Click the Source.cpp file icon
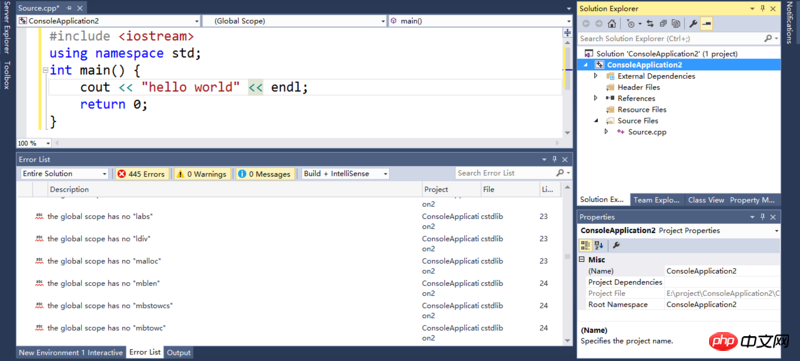 [620, 132]
